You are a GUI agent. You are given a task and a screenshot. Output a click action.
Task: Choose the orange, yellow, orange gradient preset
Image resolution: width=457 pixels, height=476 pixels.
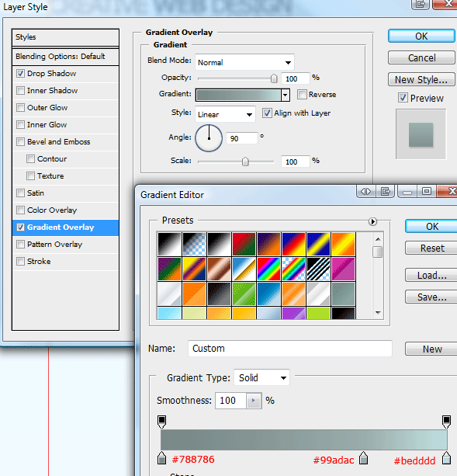(x=343, y=244)
